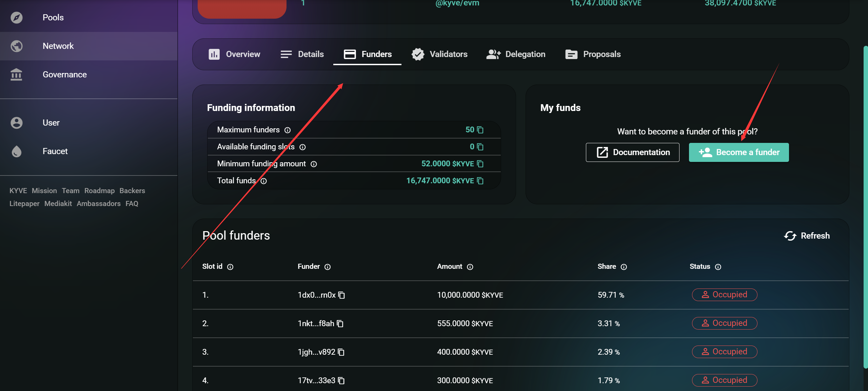Image resolution: width=868 pixels, height=391 pixels.
Task: Go to Faucet in the sidebar
Action: coord(55,151)
